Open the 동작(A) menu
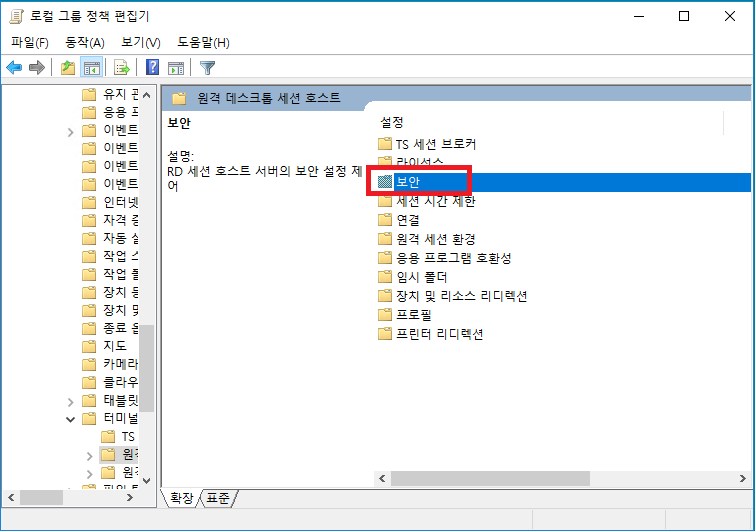 tap(84, 42)
